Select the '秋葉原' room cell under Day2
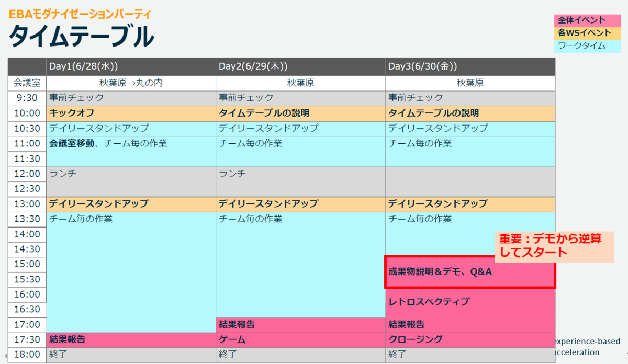Image resolution: width=628 pixels, height=364 pixels. [301, 83]
